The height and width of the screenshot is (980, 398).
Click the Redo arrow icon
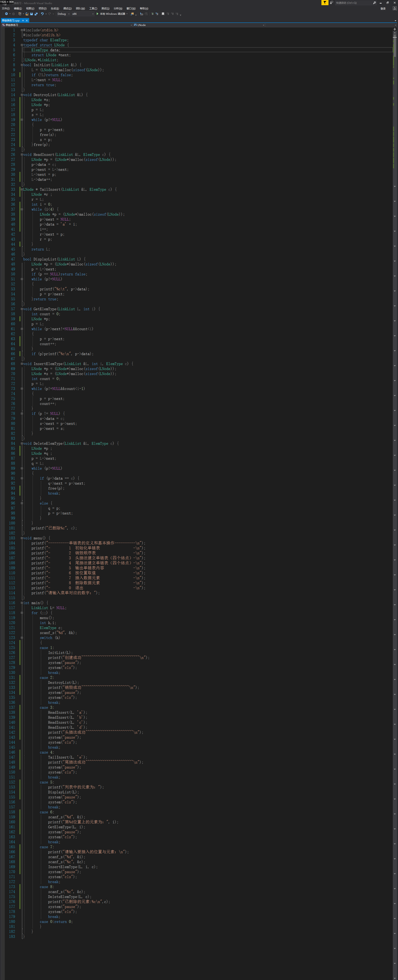click(x=49, y=14)
